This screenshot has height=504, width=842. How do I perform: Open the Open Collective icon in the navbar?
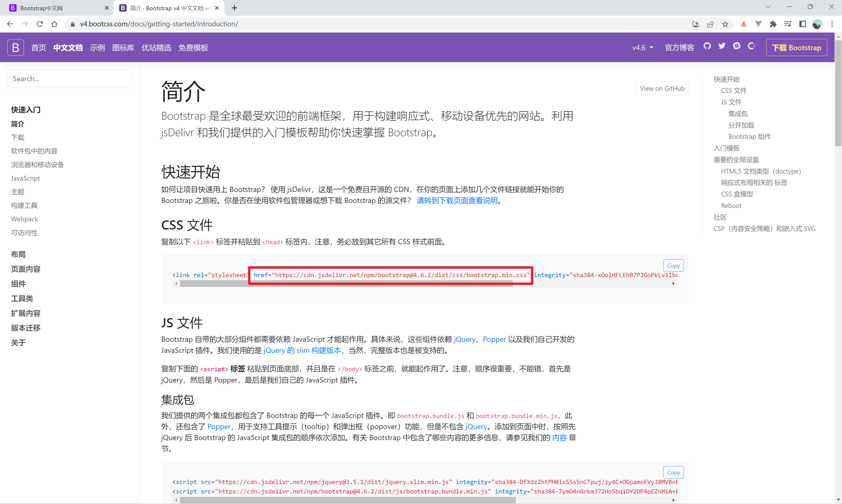pyautogui.click(x=751, y=47)
